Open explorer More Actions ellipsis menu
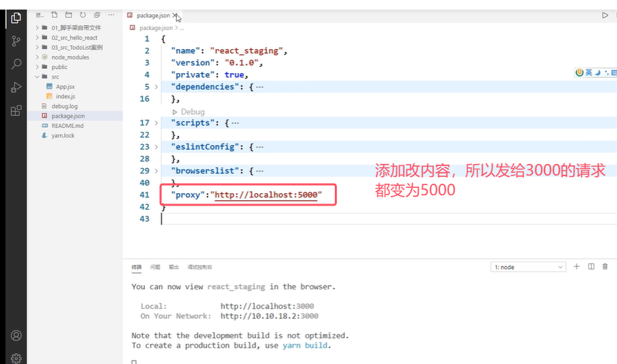This screenshot has height=364, width=617. pos(111,15)
